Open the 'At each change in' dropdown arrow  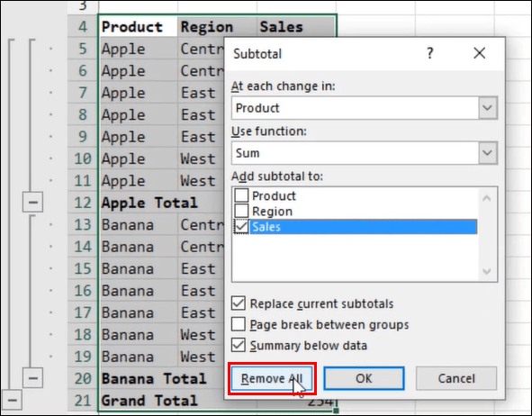tap(488, 108)
